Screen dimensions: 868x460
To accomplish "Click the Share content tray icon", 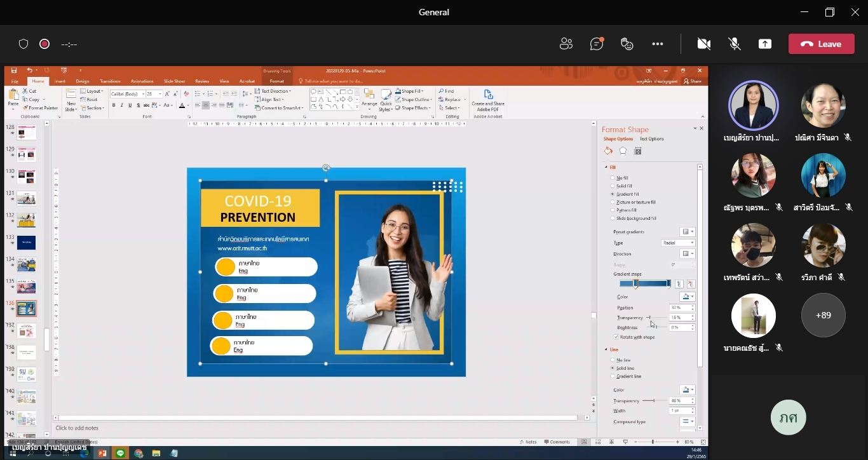I will click(765, 44).
